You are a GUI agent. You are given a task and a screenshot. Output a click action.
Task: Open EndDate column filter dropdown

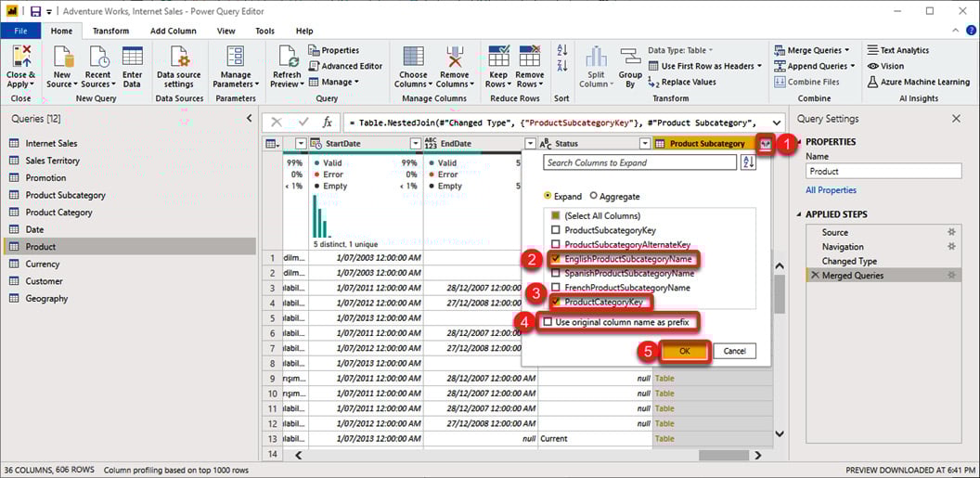[530, 144]
